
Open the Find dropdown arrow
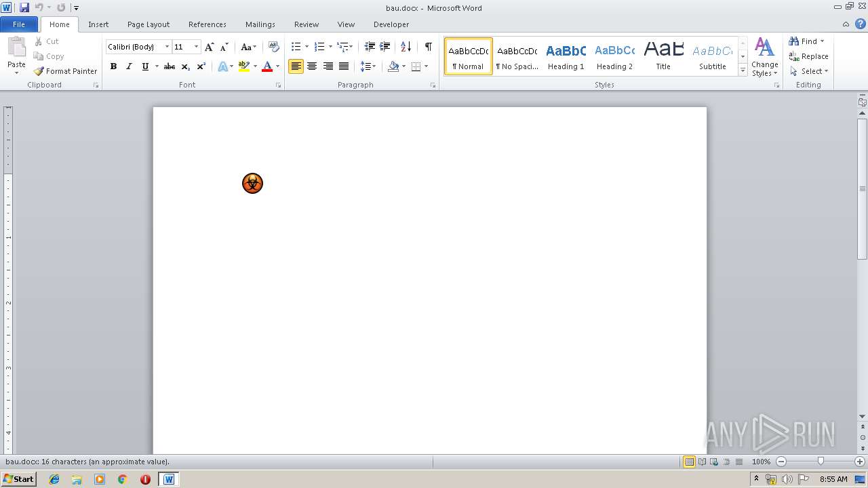coord(823,41)
